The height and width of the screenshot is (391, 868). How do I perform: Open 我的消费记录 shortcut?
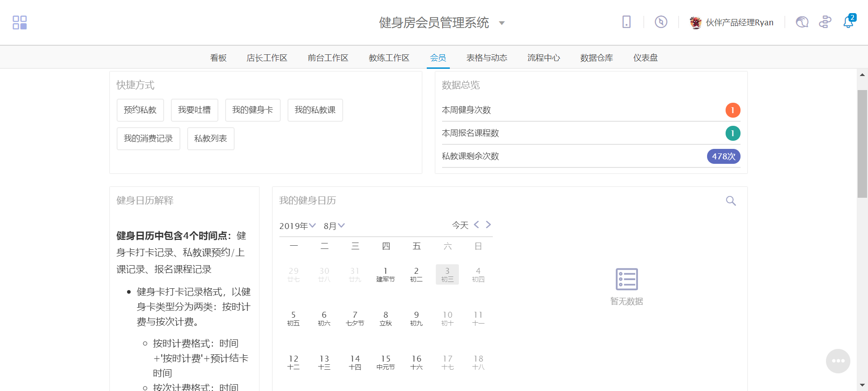tap(148, 138)
